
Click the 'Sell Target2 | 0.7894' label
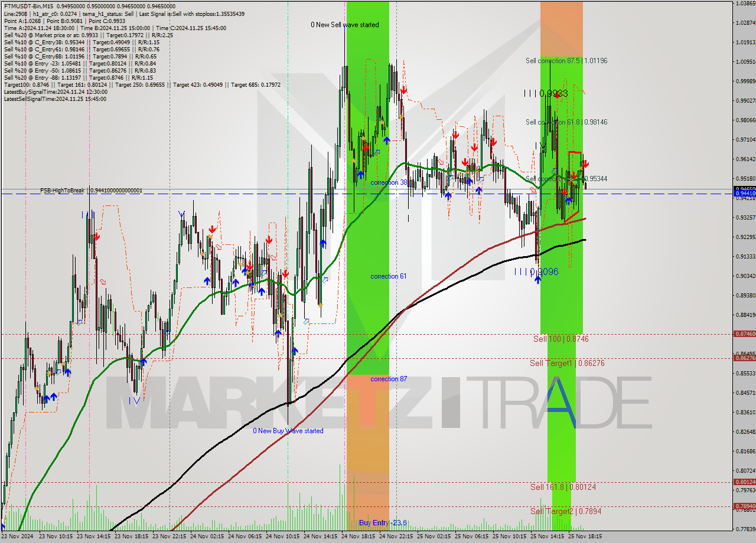tap(566, 512)
